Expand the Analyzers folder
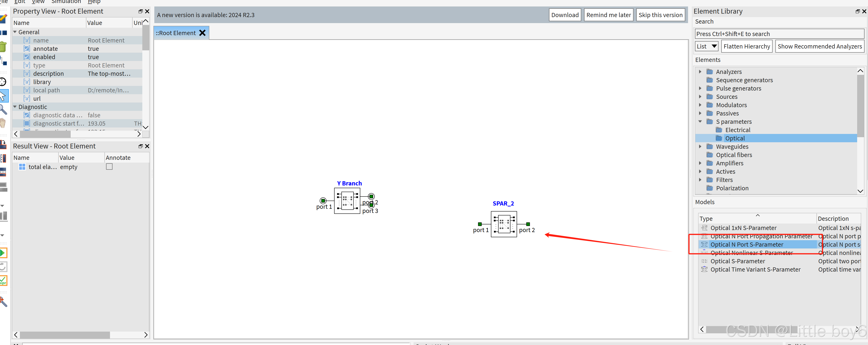 (x=700, y=72)
